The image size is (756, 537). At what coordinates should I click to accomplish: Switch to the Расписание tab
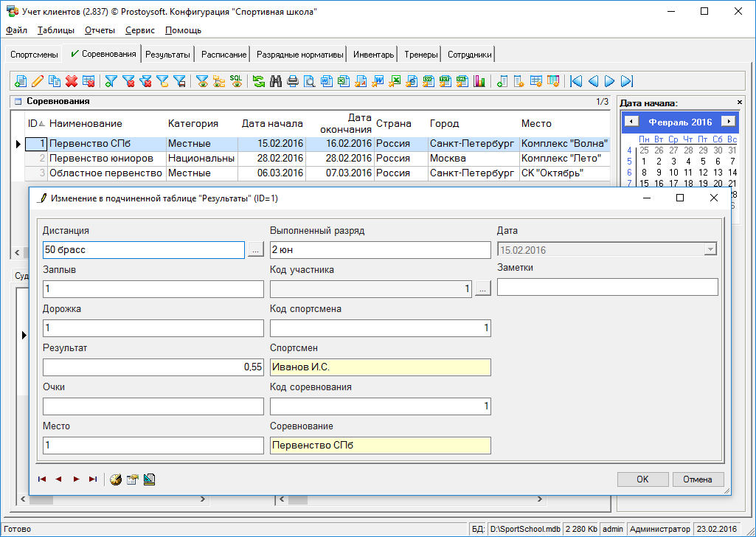coord(223,55)
